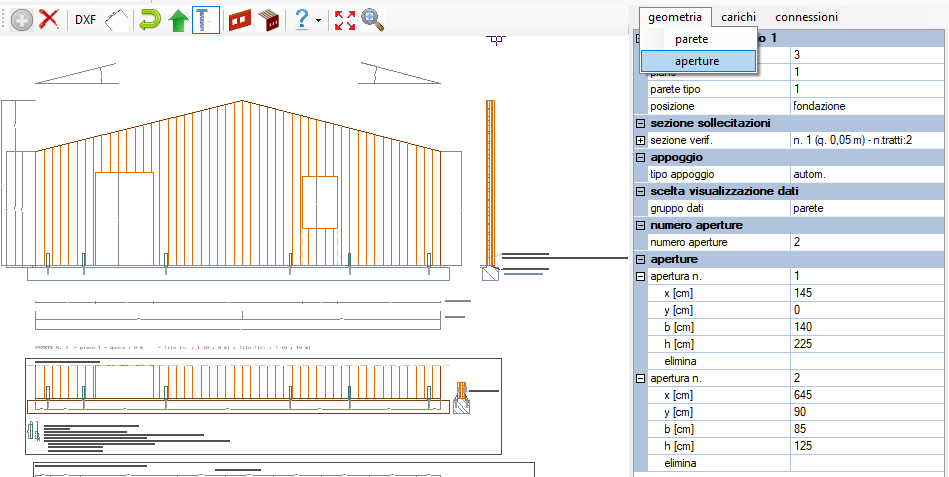Click the DXF export button

[x=86, y=20]
